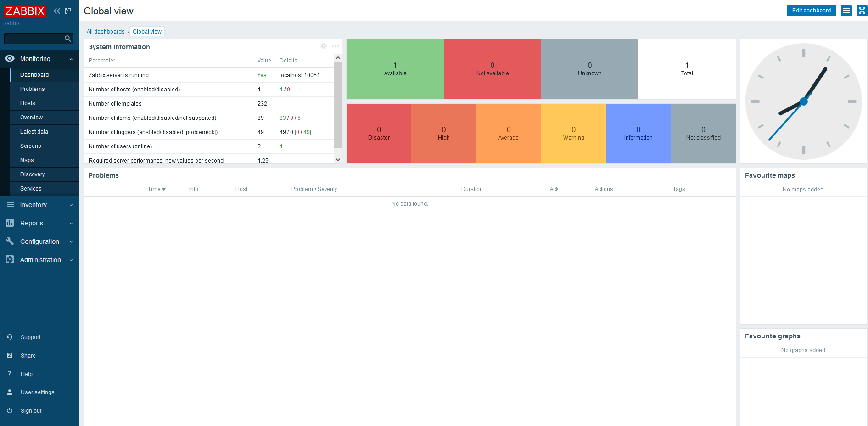
Task: Click the dashboard list hamburger icon
Action: pos(846,10)
